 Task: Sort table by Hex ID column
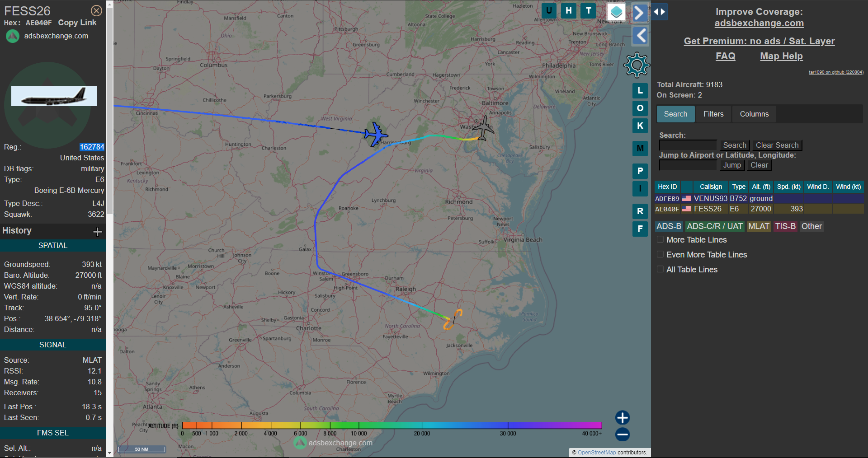click(x=667, y=187)
